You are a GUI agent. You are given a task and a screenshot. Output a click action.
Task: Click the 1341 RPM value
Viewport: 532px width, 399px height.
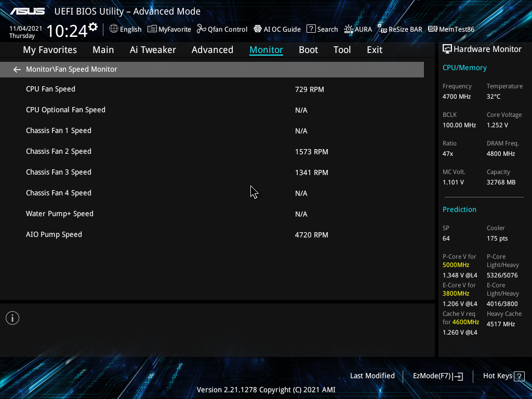pyautogui.click(x=312, y=172)
